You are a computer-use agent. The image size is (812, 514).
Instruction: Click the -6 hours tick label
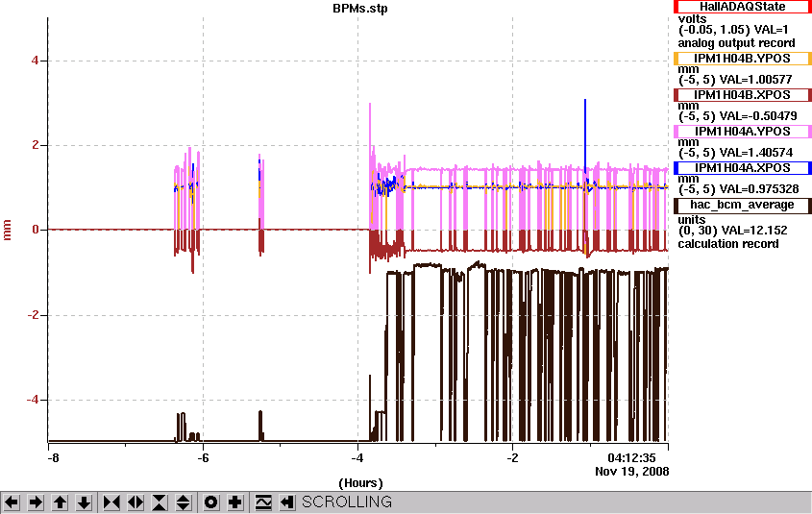[x=203, y=458]
